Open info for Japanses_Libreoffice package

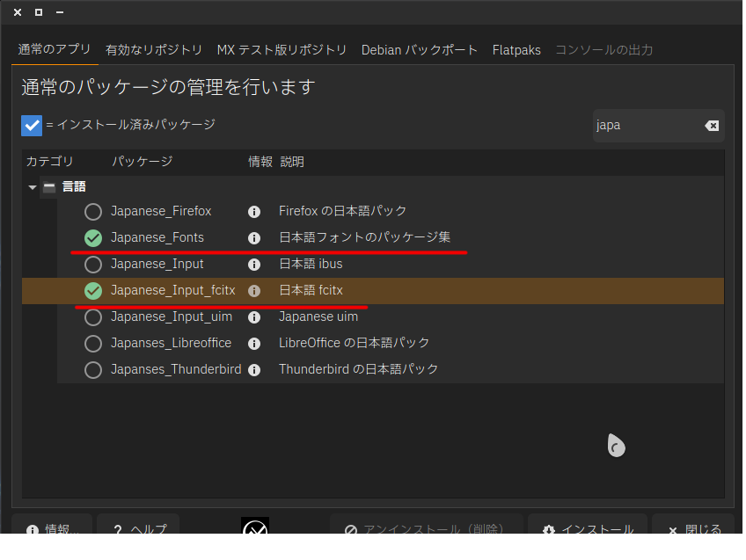(254, 344)
